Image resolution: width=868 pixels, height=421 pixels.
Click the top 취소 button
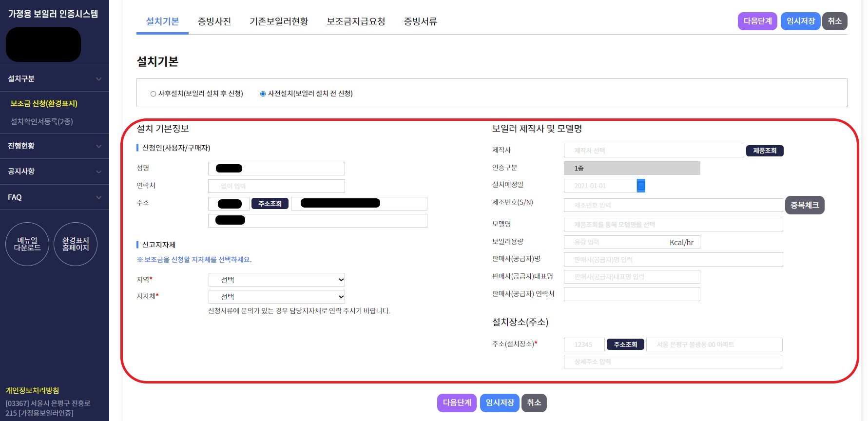click(835, 21)
